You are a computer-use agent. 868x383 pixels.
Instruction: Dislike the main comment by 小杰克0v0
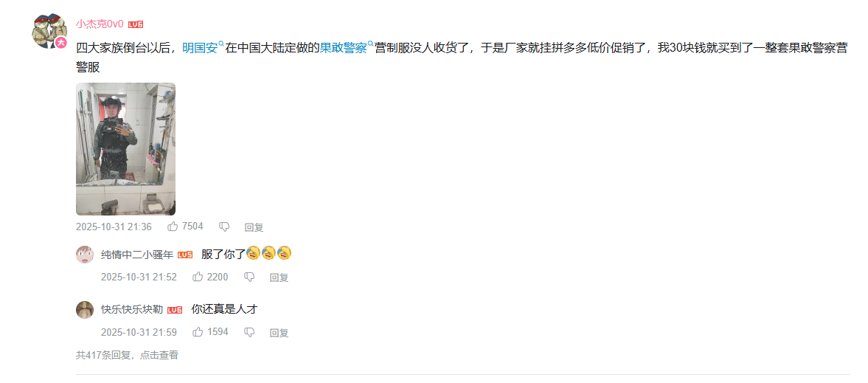224,227
